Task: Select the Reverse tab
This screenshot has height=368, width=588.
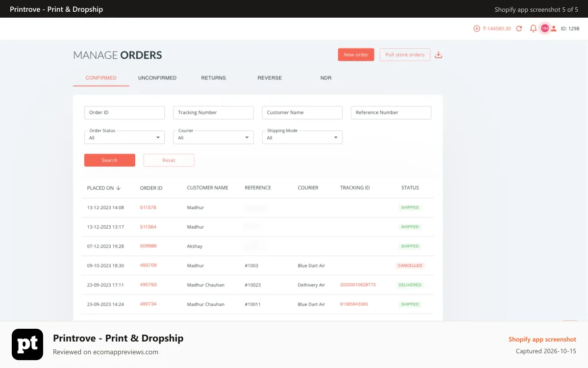Action: click(269, 78)
